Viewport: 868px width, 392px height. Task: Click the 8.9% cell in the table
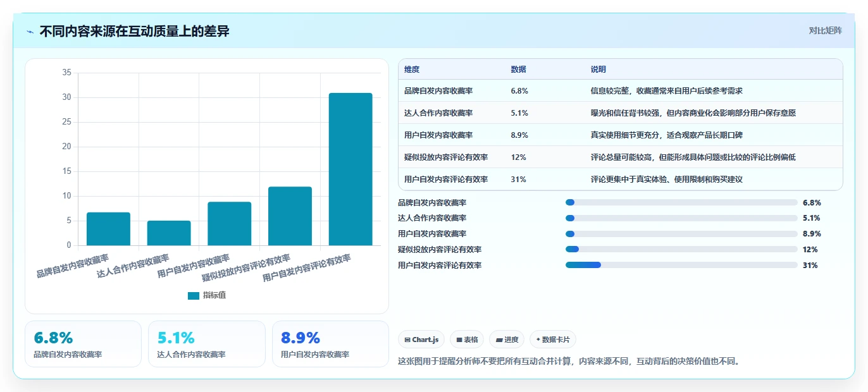click(x=519, y=135)
